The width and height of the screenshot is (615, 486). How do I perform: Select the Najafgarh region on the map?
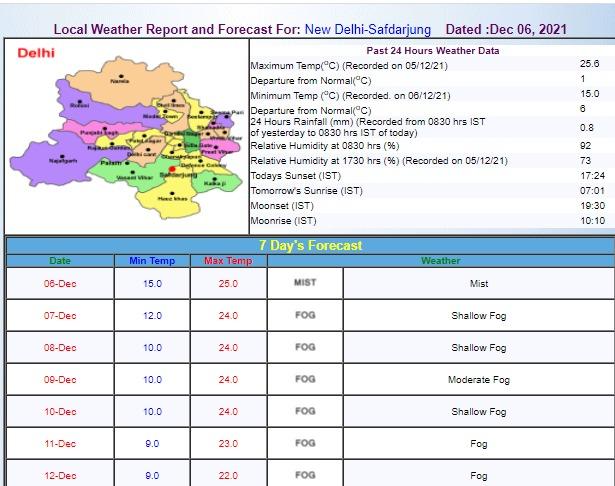pyautogui.click(x=64, y=160)
